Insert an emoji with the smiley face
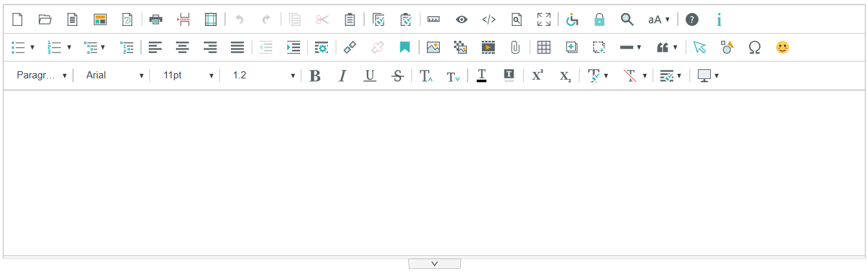This screenshot has width=868, height=272. (x=783, y=47)
